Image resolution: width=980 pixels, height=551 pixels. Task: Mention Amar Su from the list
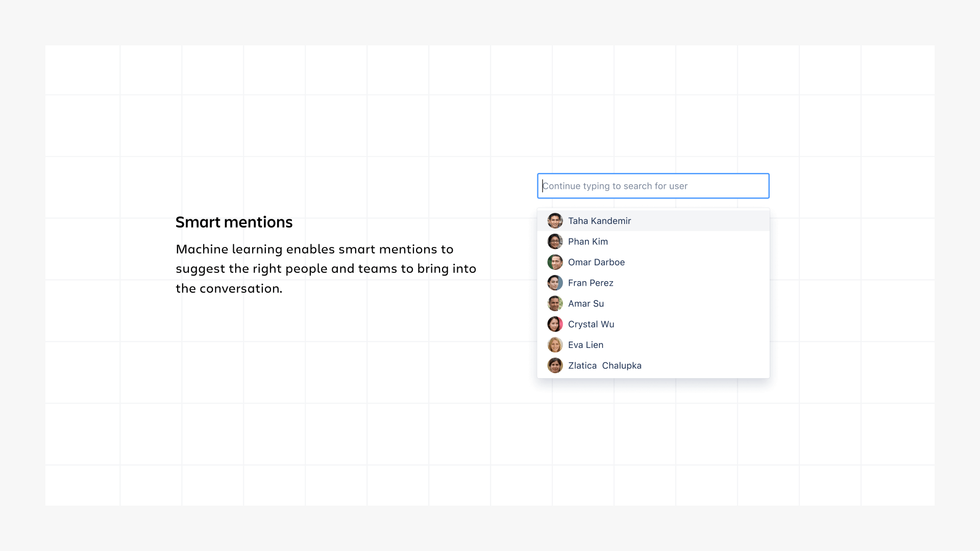(x=653, y=304)
